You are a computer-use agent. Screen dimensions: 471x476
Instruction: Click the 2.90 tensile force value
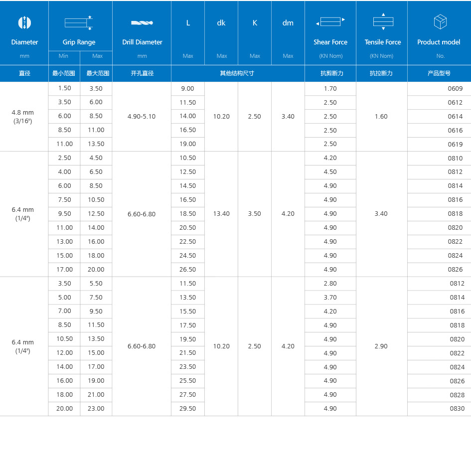pyautogui.click(x=381, y=346)
